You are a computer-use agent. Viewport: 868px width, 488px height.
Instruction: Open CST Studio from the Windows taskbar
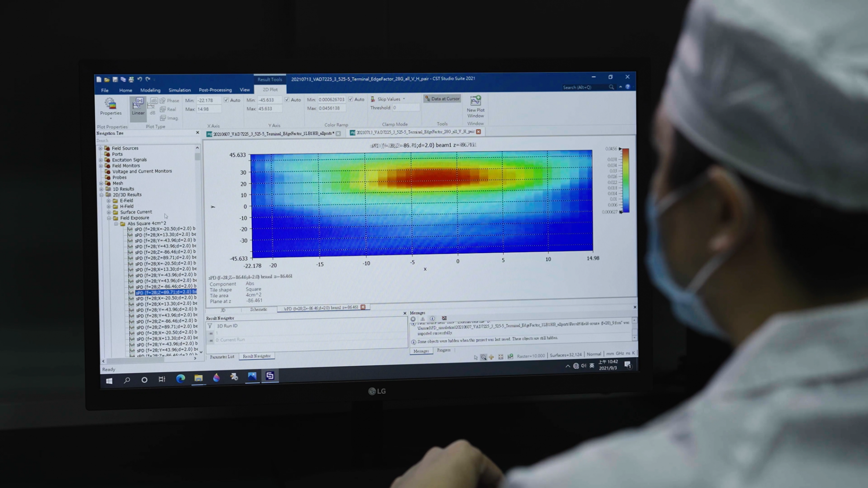pos(270,376)
